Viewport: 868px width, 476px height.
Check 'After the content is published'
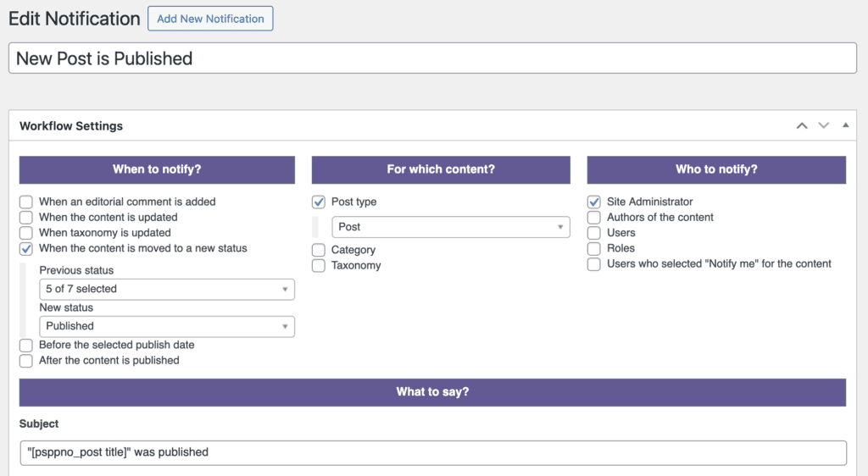[x=26, y=361]
